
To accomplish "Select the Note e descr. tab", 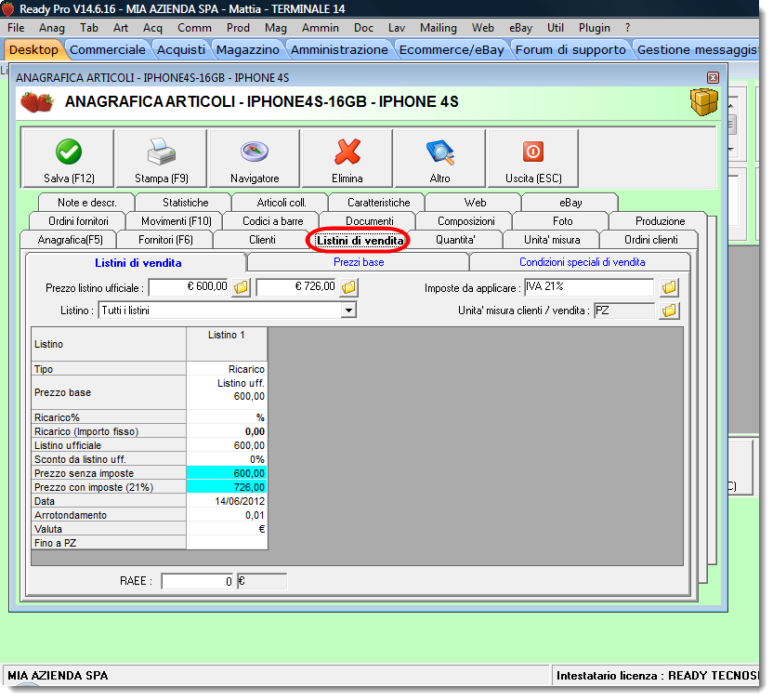I will pos(86,203).
